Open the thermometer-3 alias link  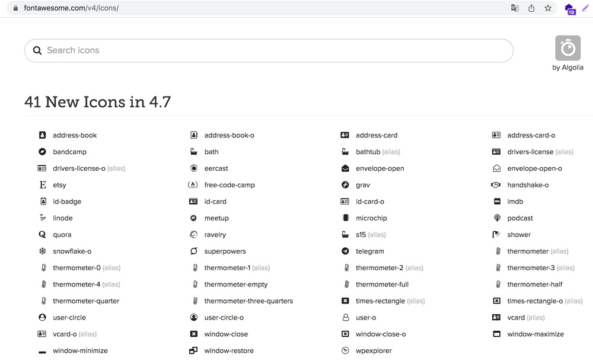541,267
